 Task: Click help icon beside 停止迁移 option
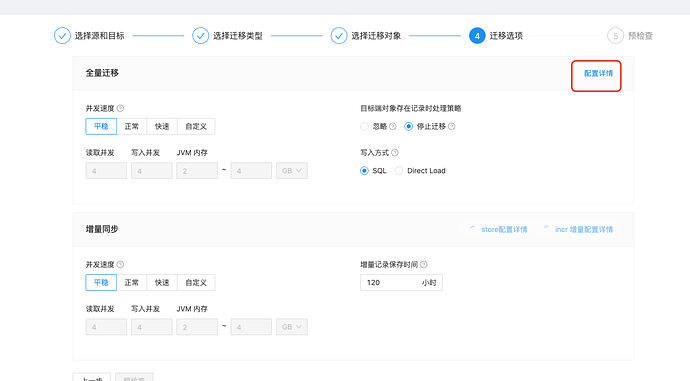point(451,126)
